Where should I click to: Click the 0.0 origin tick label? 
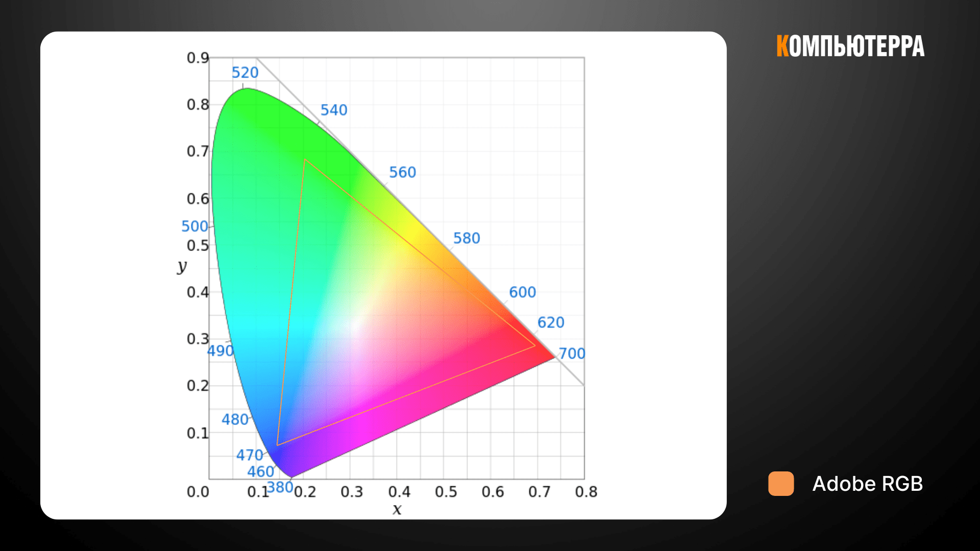pos(198,492)
